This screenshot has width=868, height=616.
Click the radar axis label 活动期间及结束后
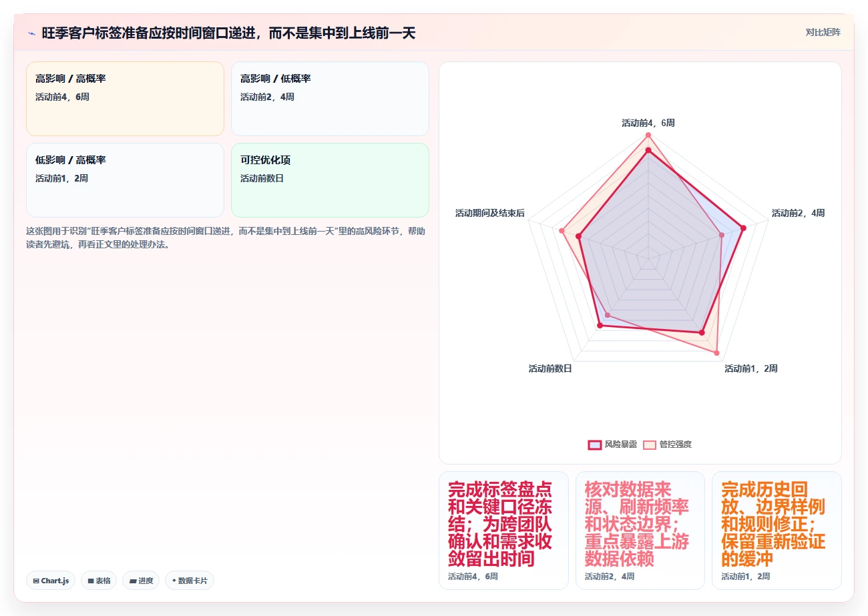pos(489,213)
